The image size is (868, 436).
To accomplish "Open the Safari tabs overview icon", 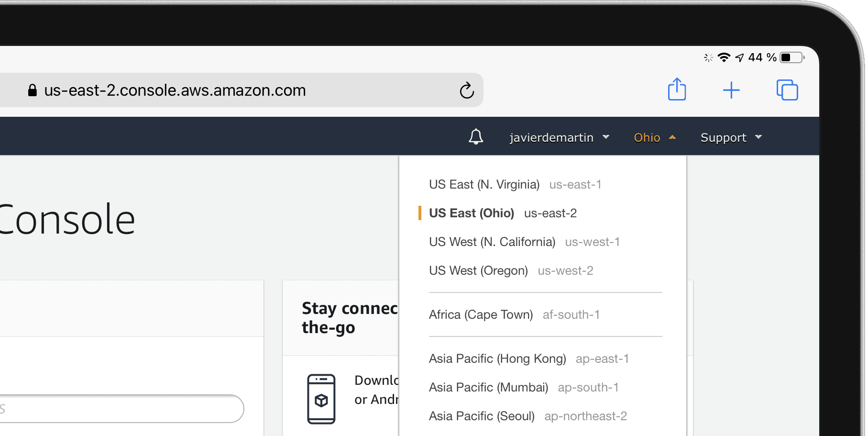I will 787,90.
